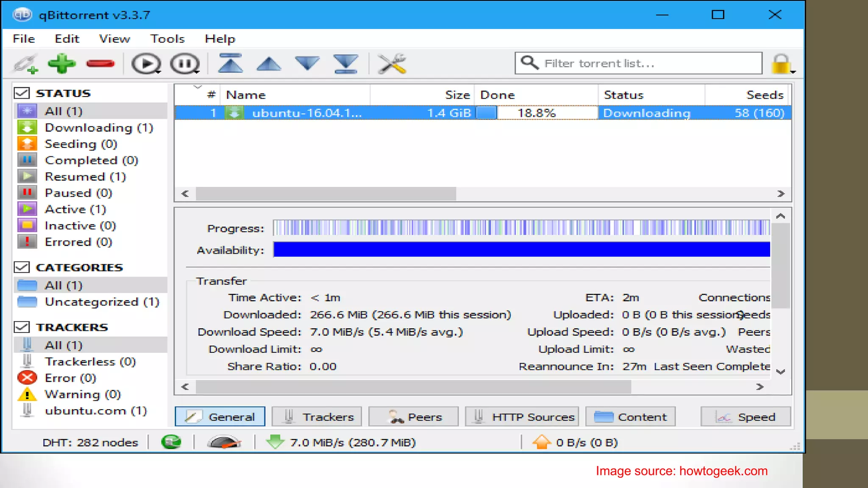Image resolution: width=868 pixels, height=488 pixels.
Task: Move torrent up in queue
Action: [269, 64]
